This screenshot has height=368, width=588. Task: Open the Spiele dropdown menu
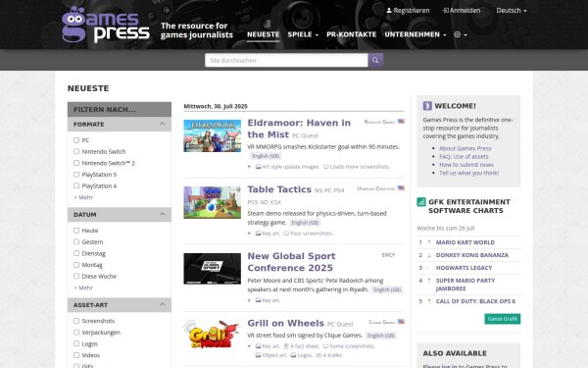tap(303, 34)
